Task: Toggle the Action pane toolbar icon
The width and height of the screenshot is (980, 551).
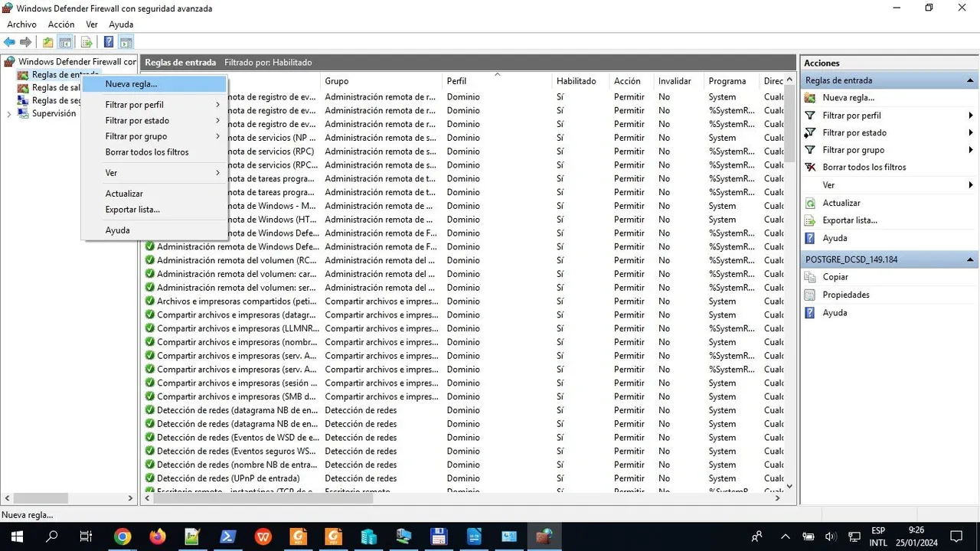Action: point(126,42)
